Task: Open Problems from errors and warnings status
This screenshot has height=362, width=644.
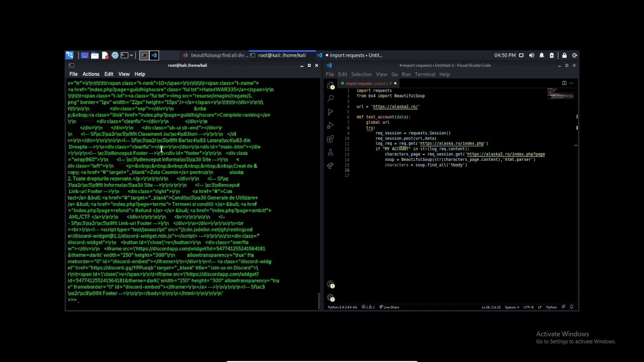Action: point(368,307)
